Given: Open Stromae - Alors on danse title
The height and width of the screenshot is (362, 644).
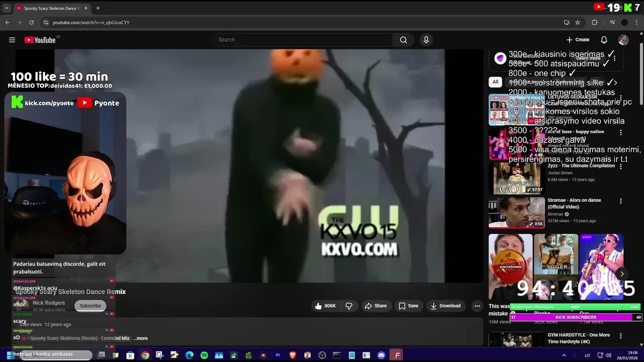Looking at the screenshot, I should pos(574,203).
